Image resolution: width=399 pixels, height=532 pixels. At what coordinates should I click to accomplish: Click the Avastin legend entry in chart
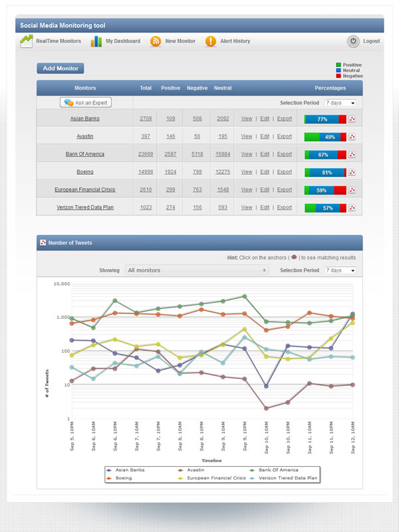(x=192, y=470)
